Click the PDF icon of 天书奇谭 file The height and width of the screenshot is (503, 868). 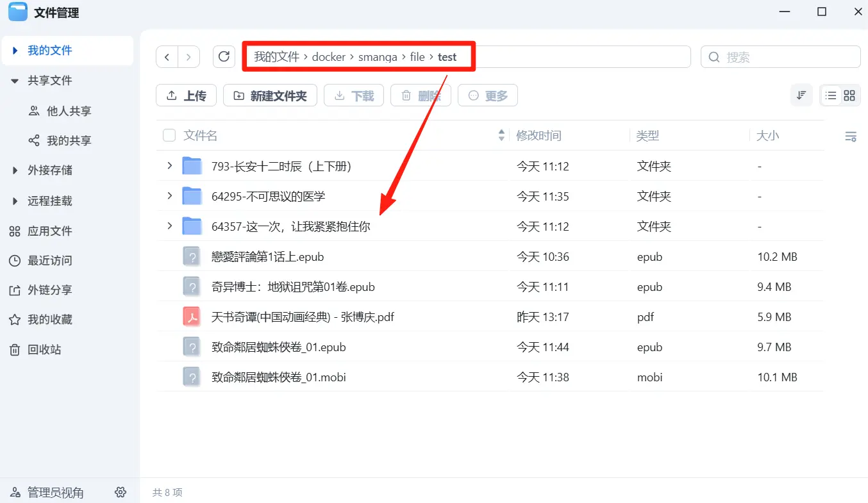[192, 317]
